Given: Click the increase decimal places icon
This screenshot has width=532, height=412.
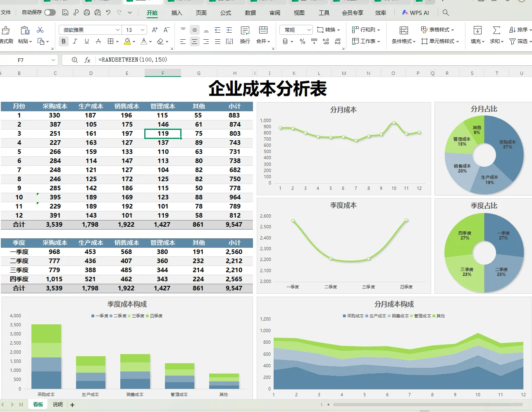Looking at the screenshot, I should pos(326,41).
